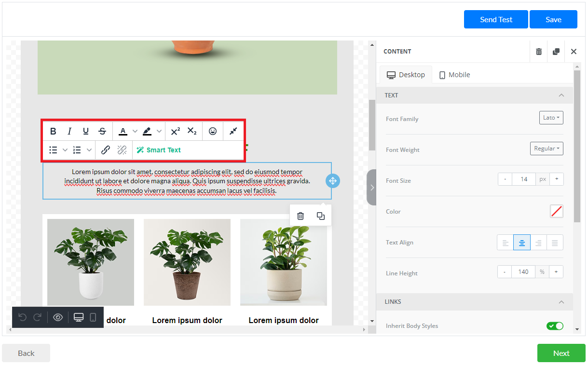Toggle bold formatting in text toolbar
This screenshot has width=588, height=366.
click(53, 131)
